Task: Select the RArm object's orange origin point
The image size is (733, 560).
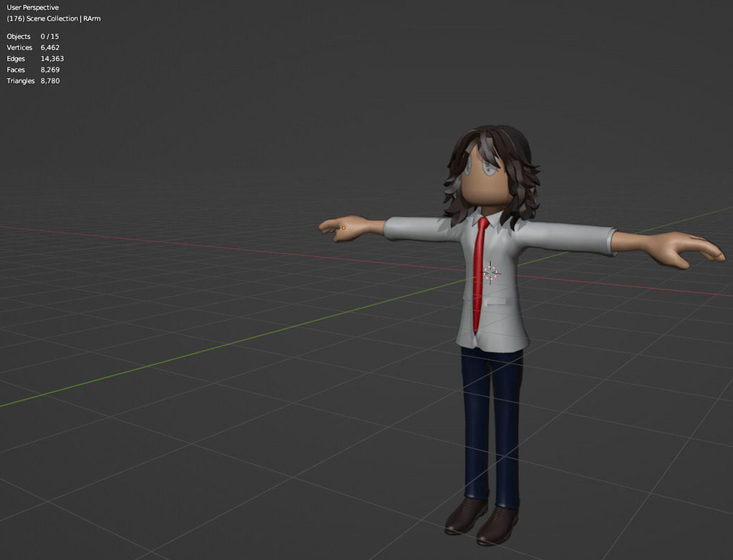Action: [x=343, y=228]
